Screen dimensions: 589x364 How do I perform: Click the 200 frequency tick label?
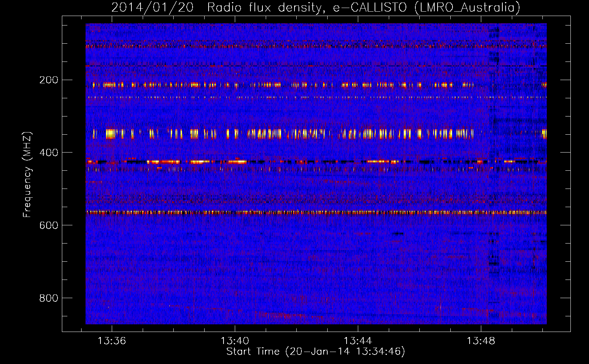(49, 80)
